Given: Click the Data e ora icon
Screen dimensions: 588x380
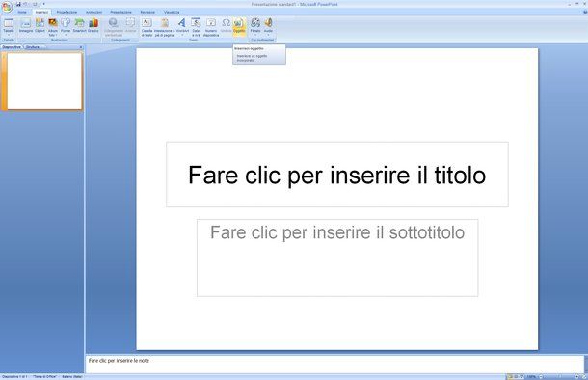Looking at the screenshot, I should pyautogui.click(x=196, y=23).
